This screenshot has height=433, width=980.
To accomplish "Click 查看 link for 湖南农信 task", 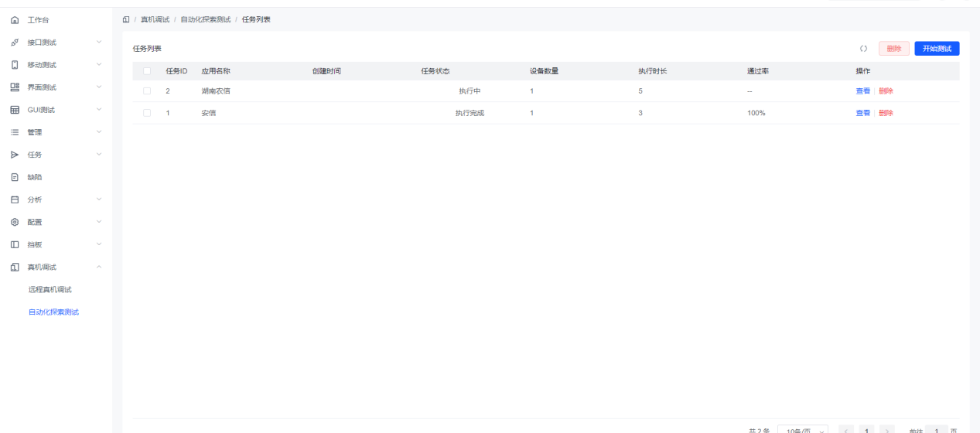I will 862,91.
